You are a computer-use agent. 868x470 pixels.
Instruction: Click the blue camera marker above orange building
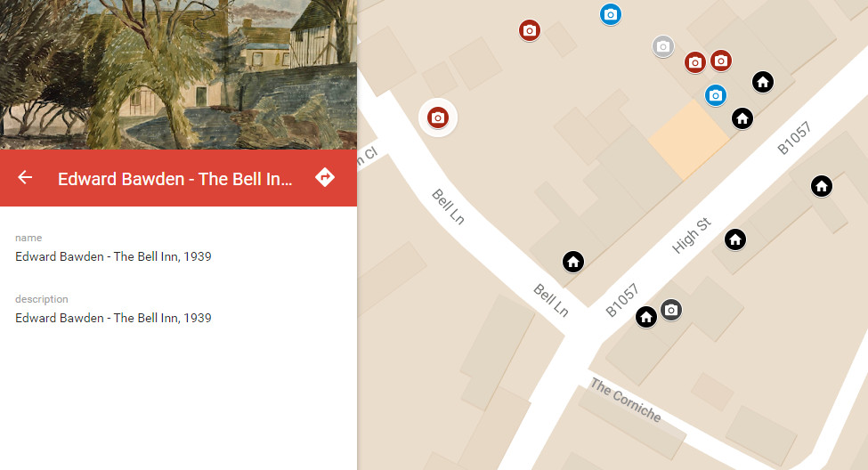[x=715, y=95]
